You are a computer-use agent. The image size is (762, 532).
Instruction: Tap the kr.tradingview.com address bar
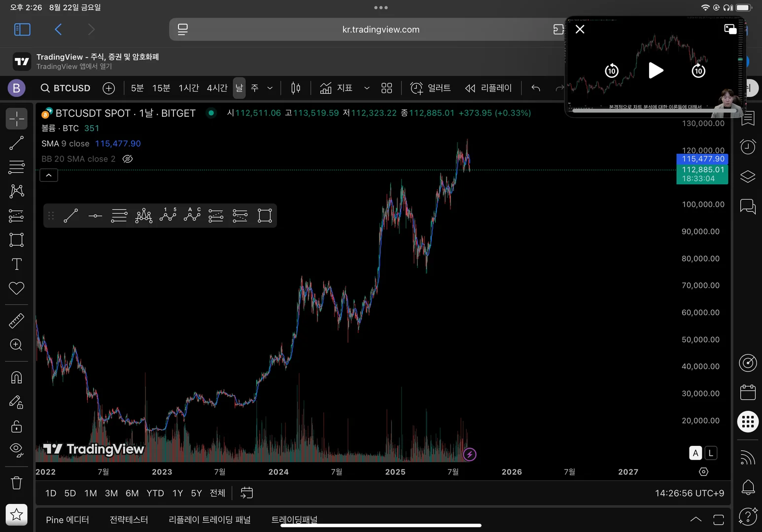pyautogui.click(x=381, y=30)
